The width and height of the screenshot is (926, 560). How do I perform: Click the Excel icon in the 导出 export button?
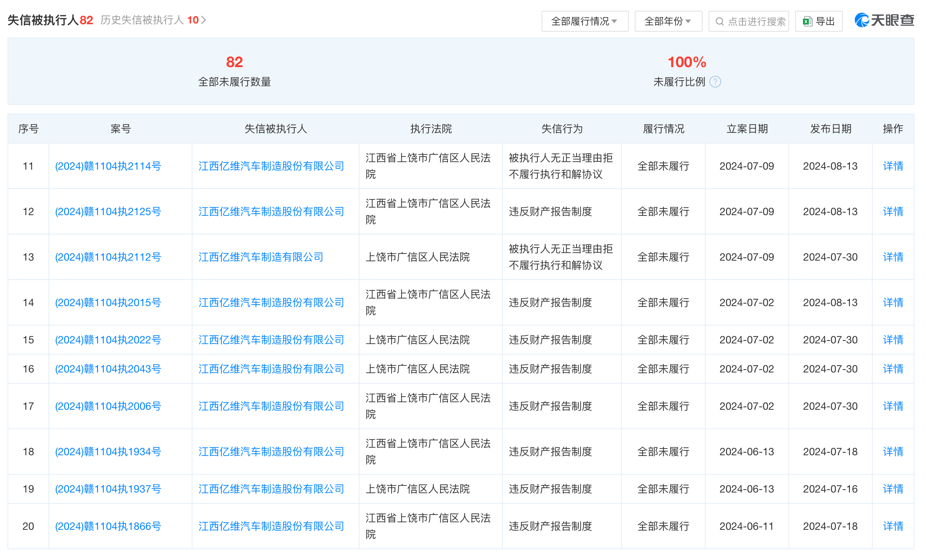pyautogui.click(x=807, y=21)
